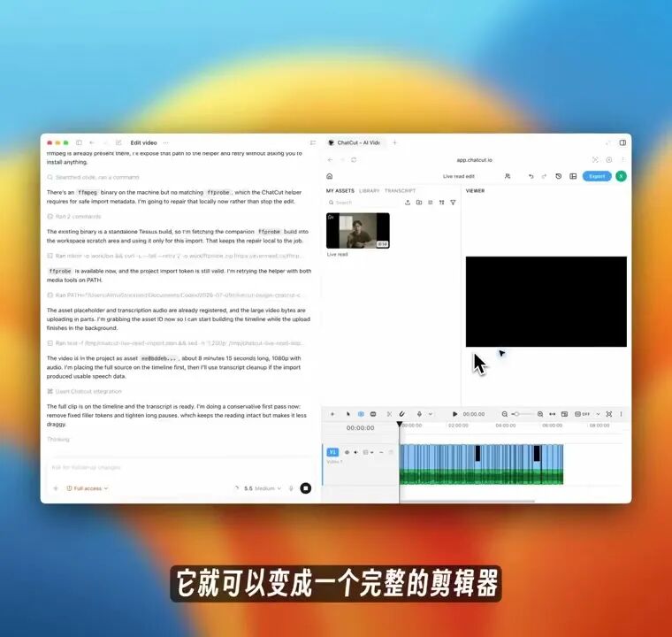672x637 pixels.
Task: Toggle the sidebar icon beside the traffic lights
Action: coord(79,142)
